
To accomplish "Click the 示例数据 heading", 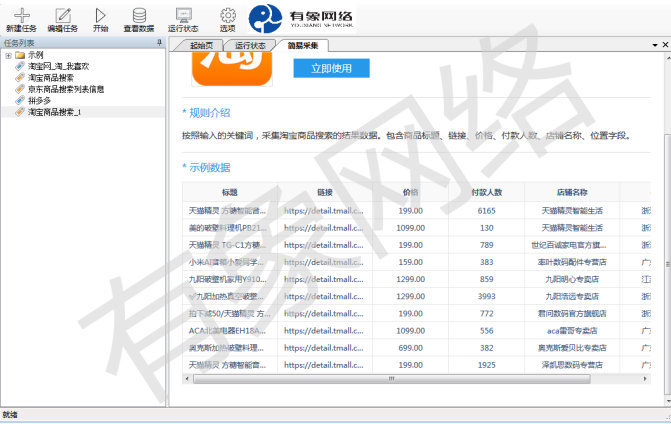I will click(x=210, y=168).
